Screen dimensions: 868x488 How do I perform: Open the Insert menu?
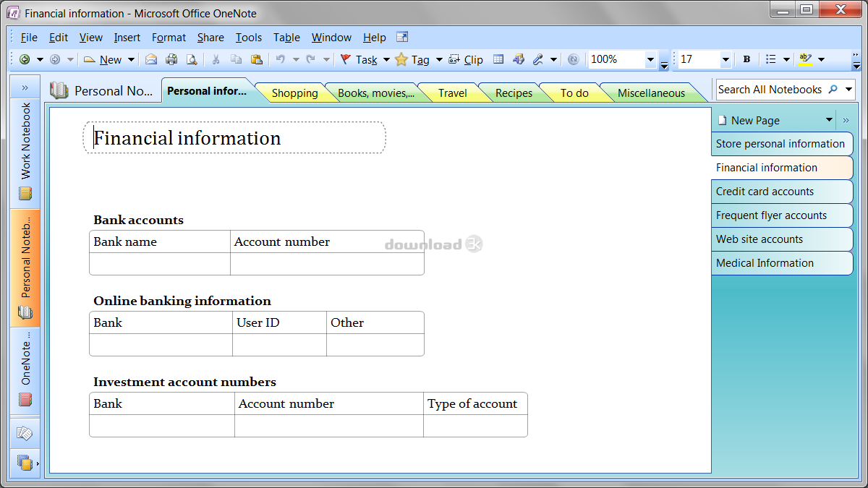(127, 38)
